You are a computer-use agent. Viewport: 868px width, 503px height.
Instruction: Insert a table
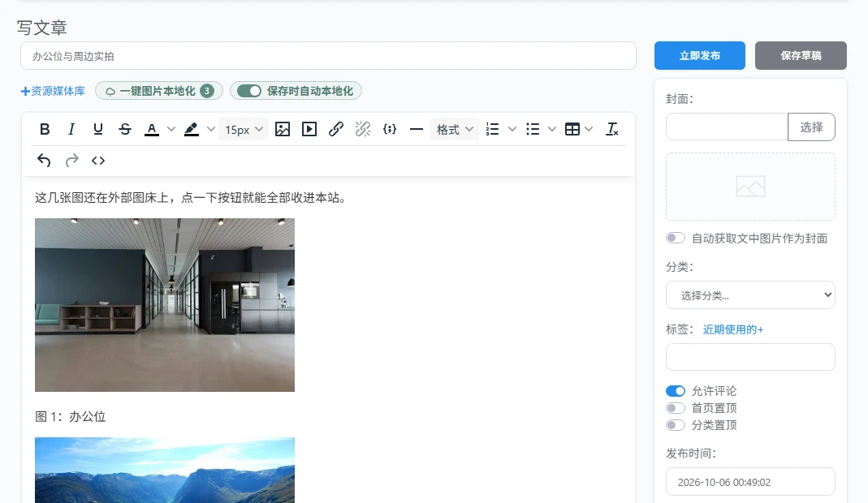coord(572,130)
